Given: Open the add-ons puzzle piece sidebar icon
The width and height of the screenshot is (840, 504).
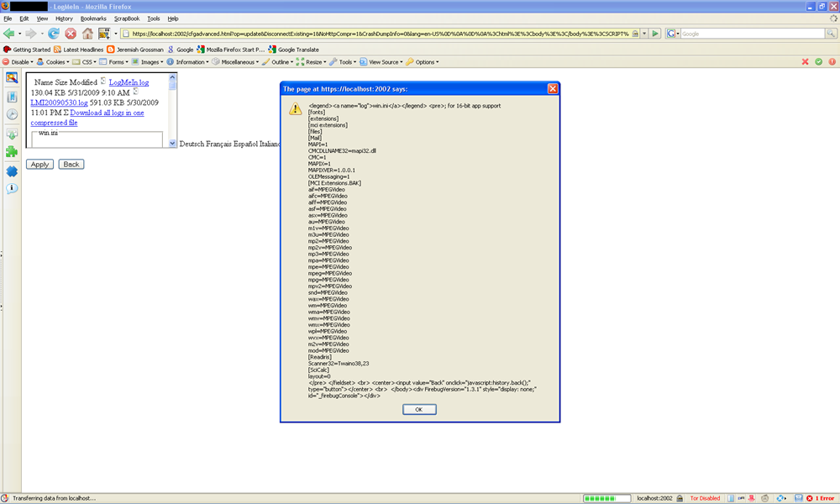Looking at the screenshot, I should coord(11,152).
